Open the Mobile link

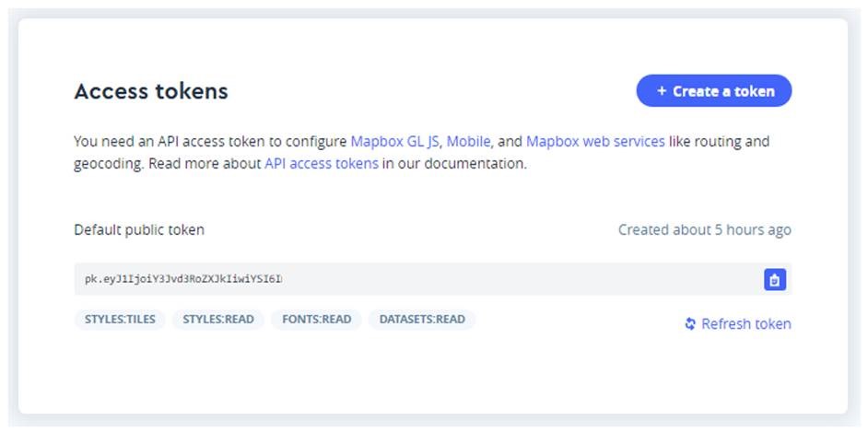tap(468, 142)
